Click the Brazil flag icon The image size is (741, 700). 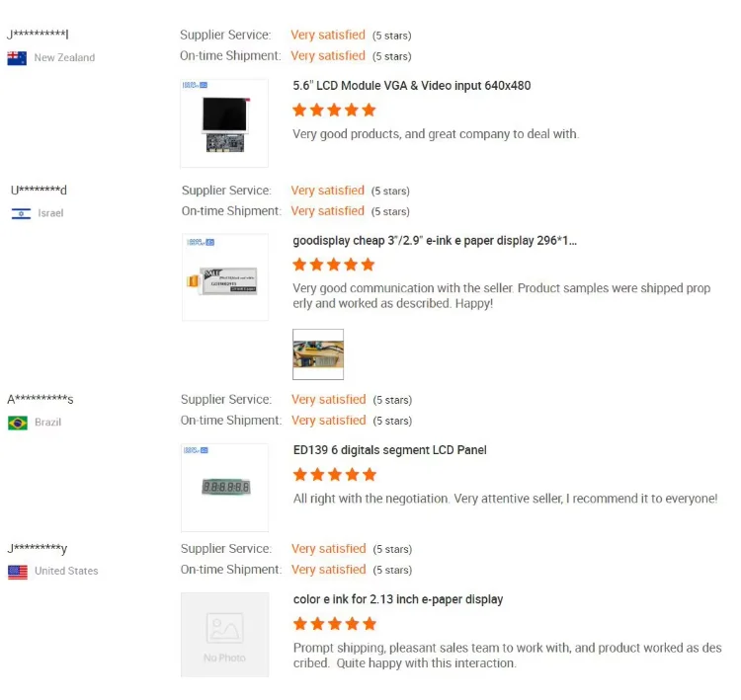(x=18, y=423)
